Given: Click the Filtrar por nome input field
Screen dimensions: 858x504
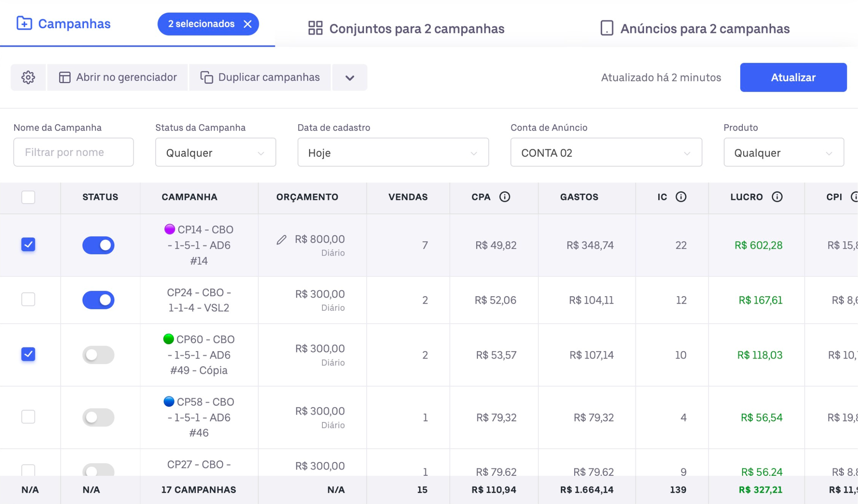Looking at the screenshot, I should pyautogui.click(x=74, y=152).
